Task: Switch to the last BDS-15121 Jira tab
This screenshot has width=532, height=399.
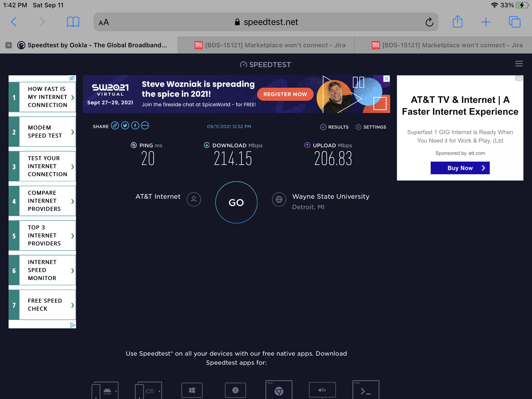Action: (x=443, y=45)
